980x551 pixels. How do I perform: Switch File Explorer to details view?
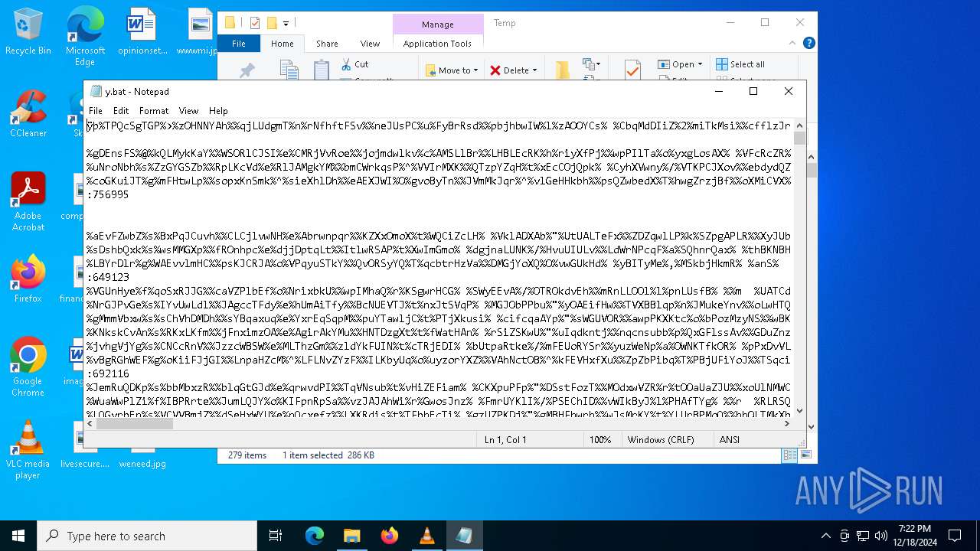point(789,455)
